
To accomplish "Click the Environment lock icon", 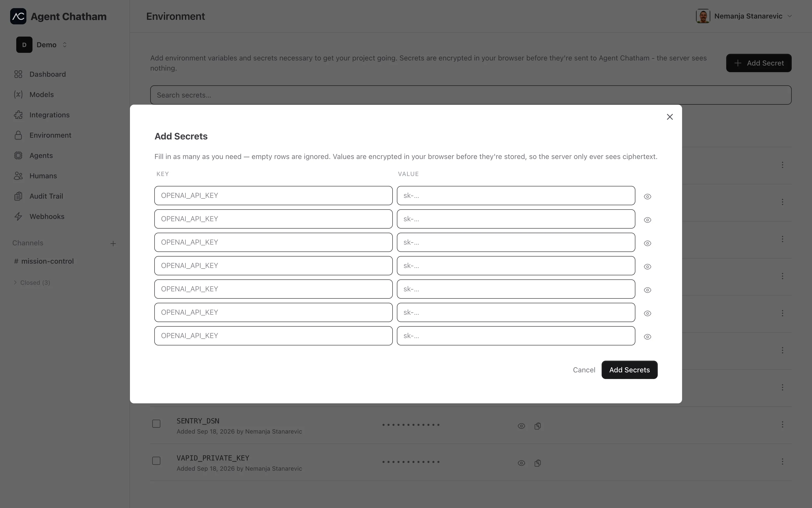I will pyautogui.click(x=18, y=135).
